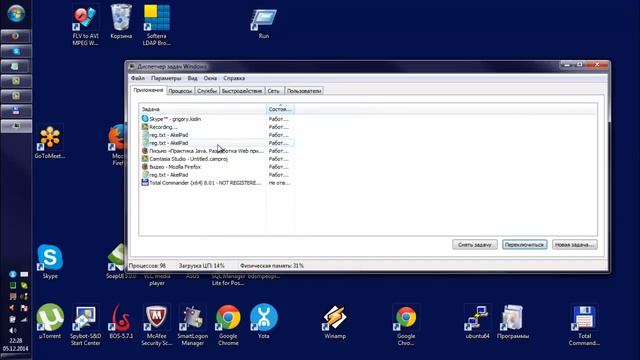640x360 pixels.
Task: Launch the Winamp desktop shortcut
Action: 335,322
